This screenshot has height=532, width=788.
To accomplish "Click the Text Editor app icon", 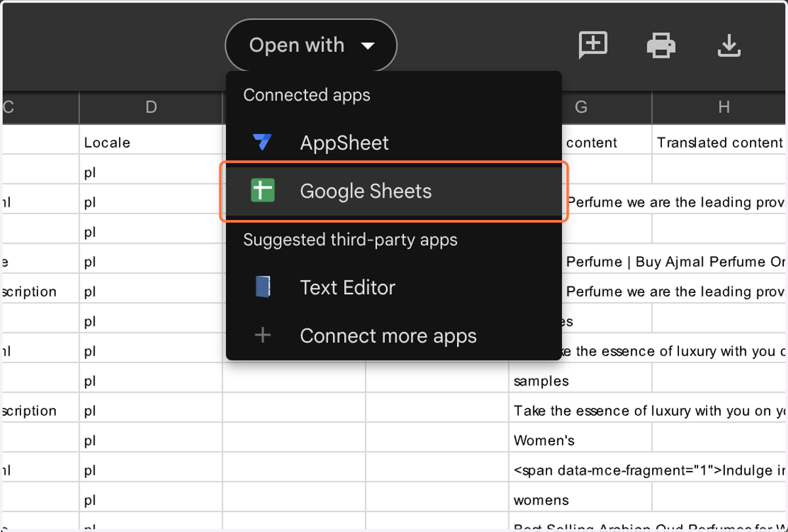I will (263, 287).
